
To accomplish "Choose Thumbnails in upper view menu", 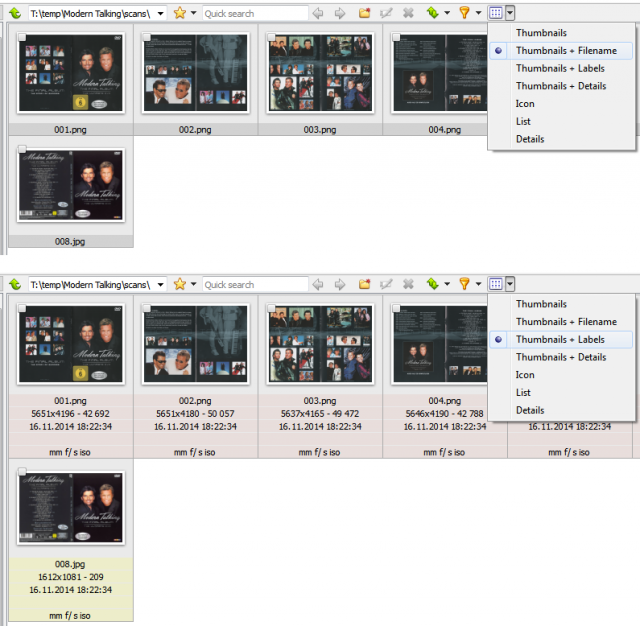I will (x=561, y=33).
